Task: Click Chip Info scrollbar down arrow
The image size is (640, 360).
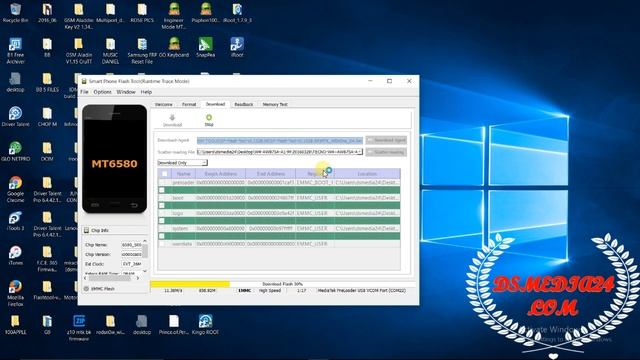Action: (x=145, y=271)
